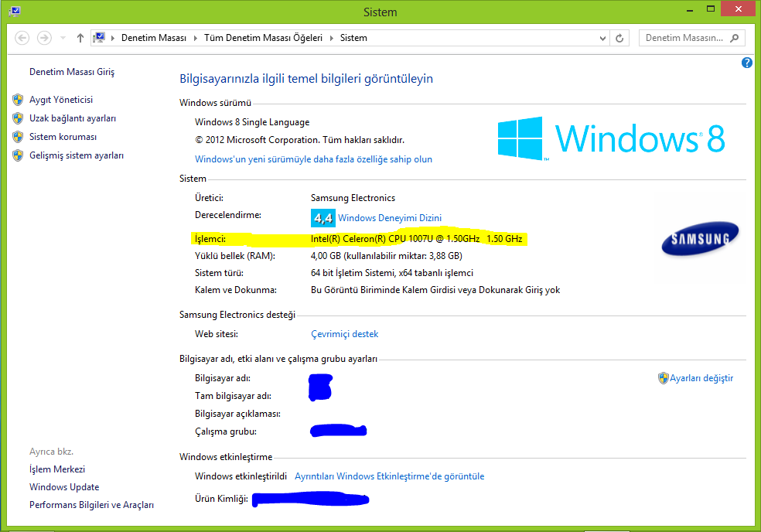Open Denetim Masası Giriş link
Viewport: 761px width, 532px height.
(72, 72)
